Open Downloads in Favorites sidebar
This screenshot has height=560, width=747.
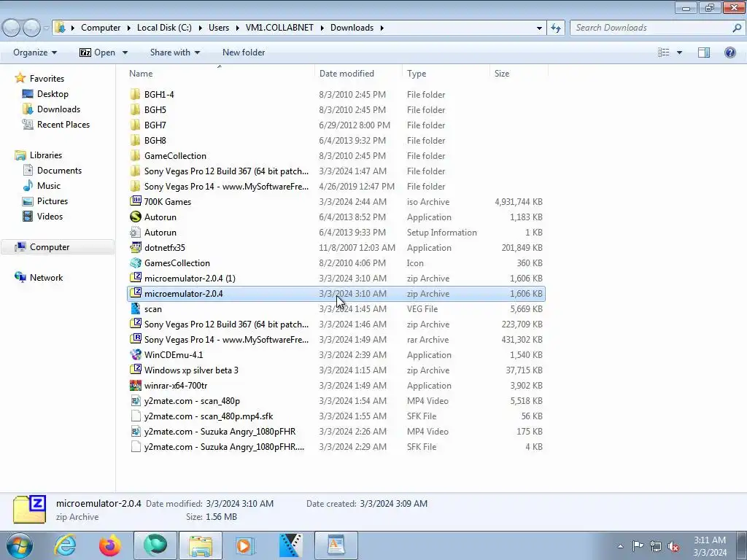(x=58, y=109)
